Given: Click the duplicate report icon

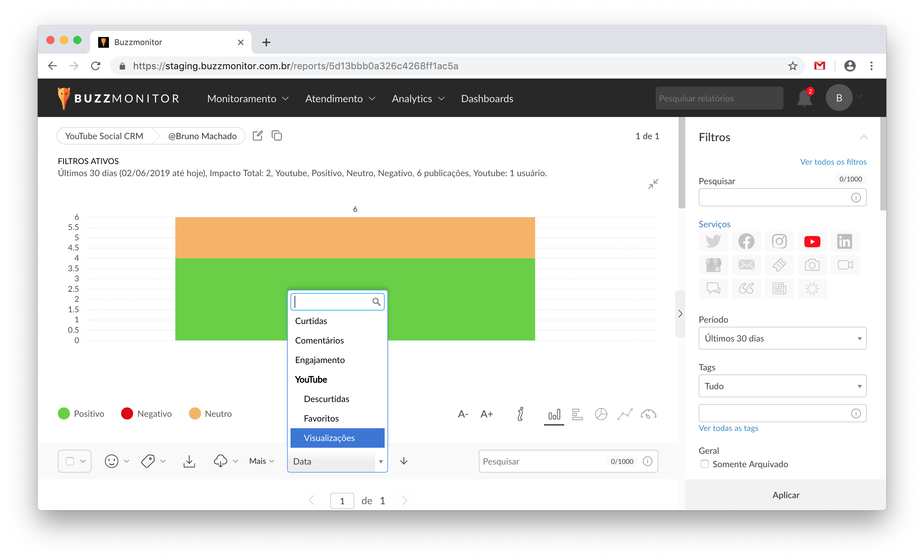Looking at the screenshot, I should (277, 136).
